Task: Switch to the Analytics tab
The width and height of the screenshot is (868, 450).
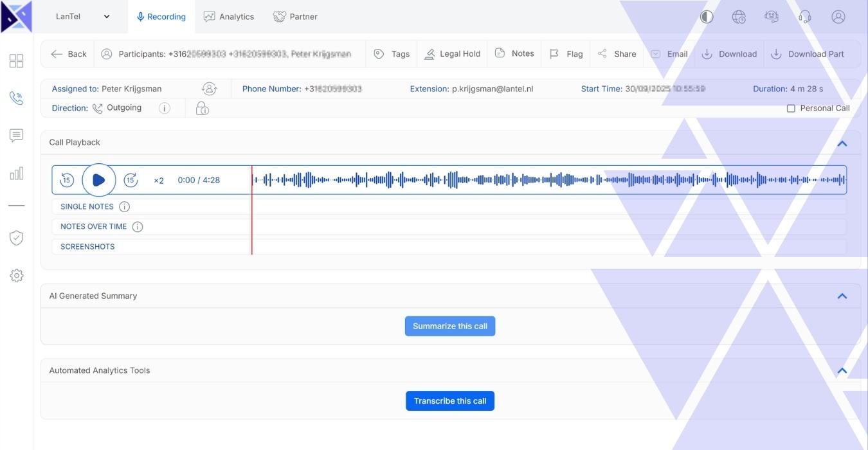Action: pyautogui.click(x=229, y=17)
